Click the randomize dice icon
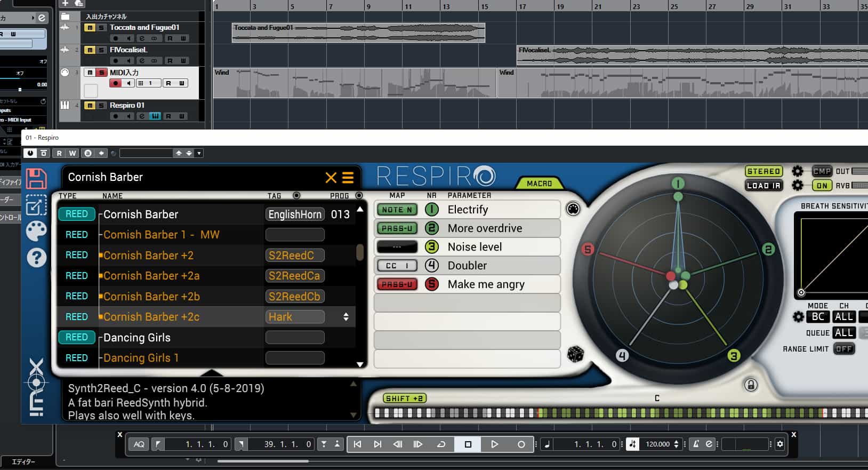 click(575, 353)
